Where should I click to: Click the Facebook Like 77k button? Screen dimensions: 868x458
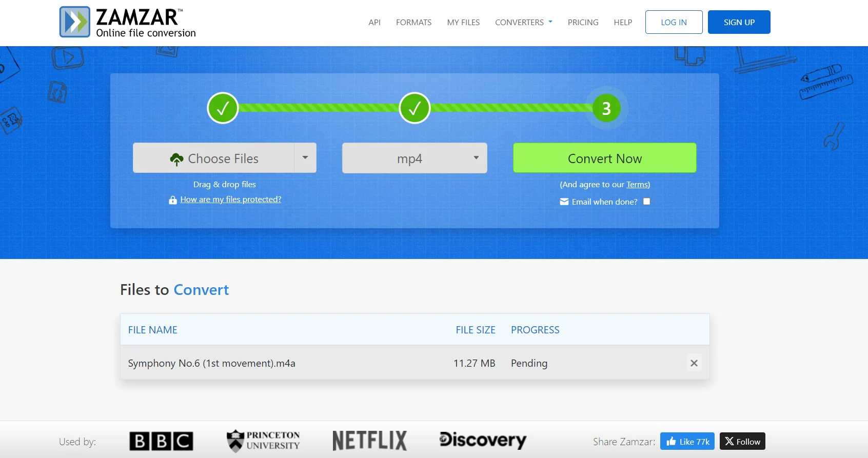687,441
